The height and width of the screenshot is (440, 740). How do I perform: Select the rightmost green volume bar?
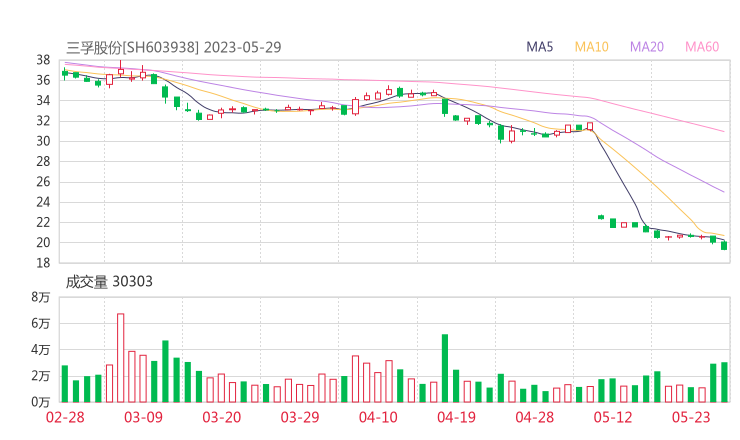tap(724, 382)
